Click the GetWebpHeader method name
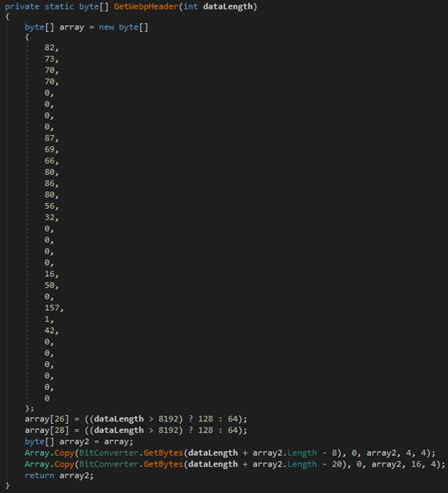Viewport: 448px width, 493px height. pyautogui.click(x=146, y=6)
